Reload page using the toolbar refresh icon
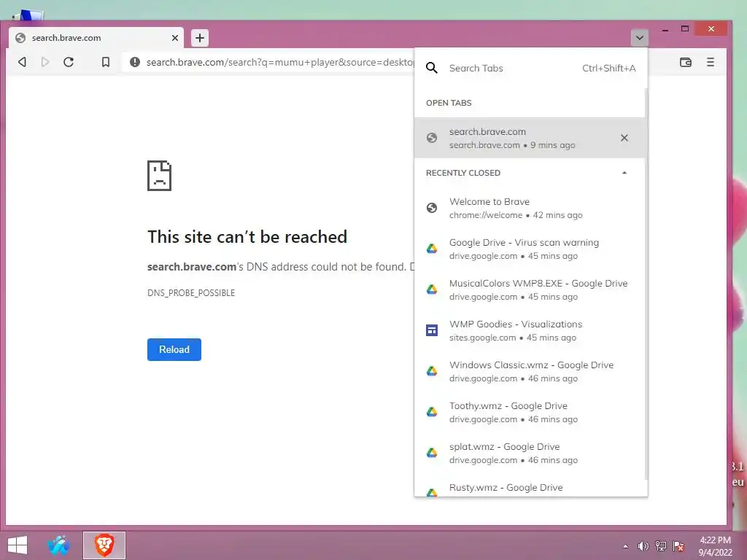Image resolution: width=747 pixels, height=560 pixels. 69,62
